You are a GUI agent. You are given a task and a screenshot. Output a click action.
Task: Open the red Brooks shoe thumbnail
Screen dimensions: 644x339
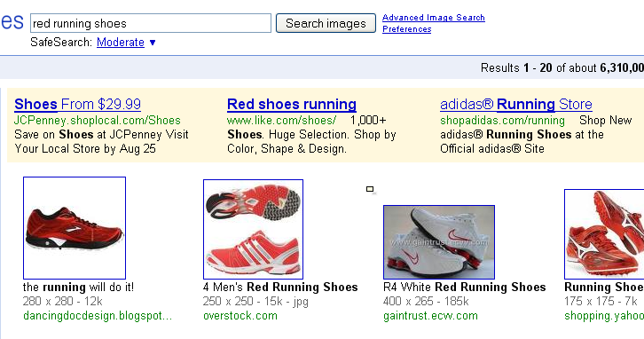(75, 228)
